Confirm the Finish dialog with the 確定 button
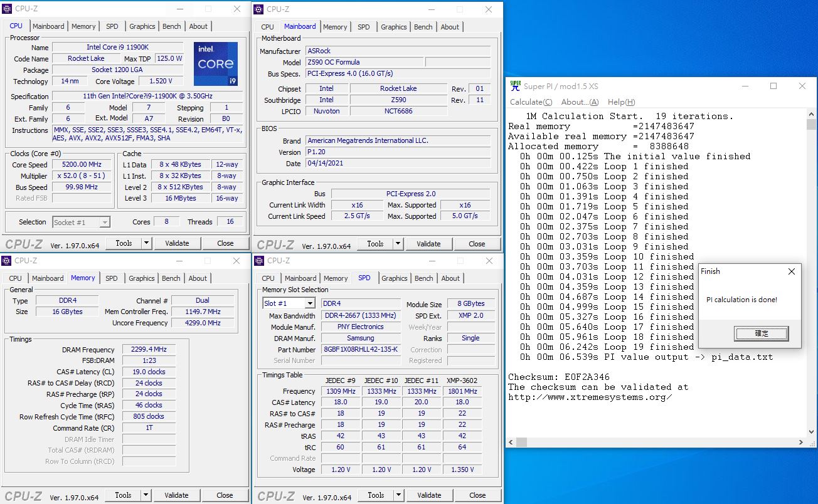The height and width of the screenshot is (504, 818). 762,333
